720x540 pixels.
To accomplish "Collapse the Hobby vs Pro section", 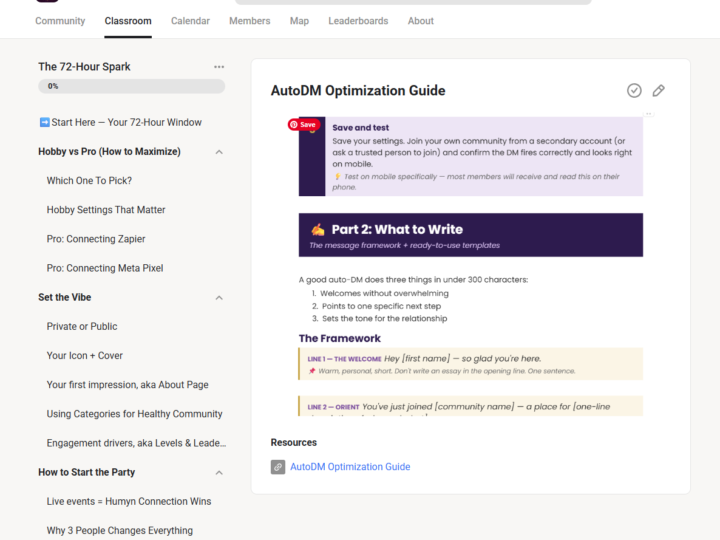I will click(219, 152).
